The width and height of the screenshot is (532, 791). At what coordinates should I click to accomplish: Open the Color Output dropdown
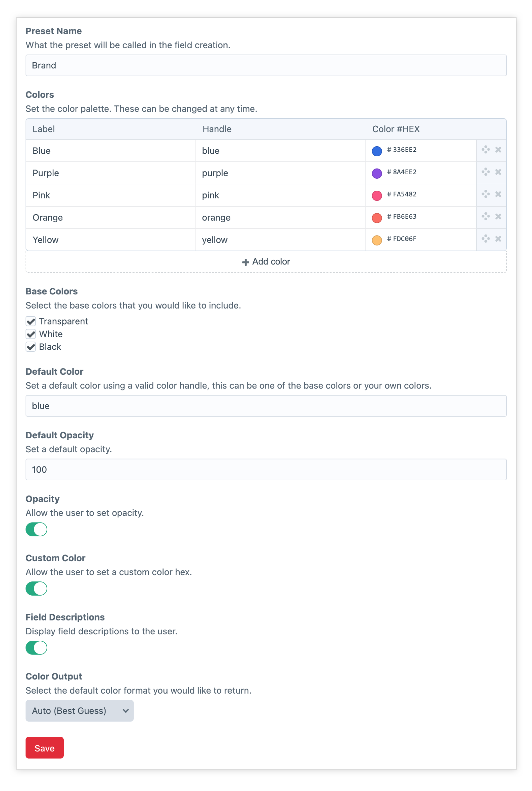80,711
